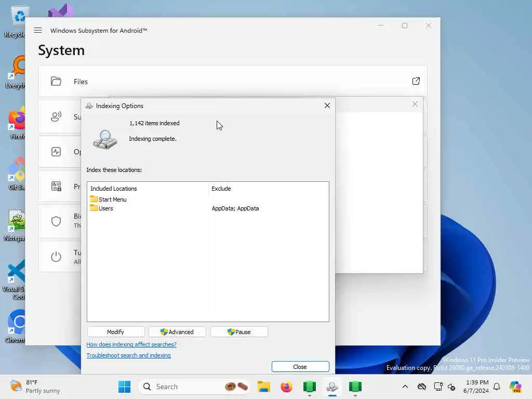This screenshot has width=532, height=399.
Task: Launch Firefox from the taskbar
Action: pyautogui.click(x=287, y=387)
